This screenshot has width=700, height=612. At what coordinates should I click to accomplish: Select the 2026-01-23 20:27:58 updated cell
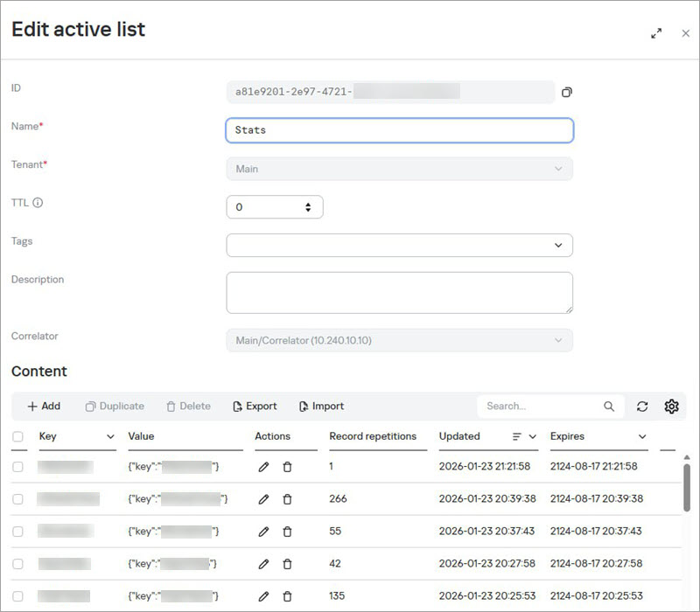[486, 564]
